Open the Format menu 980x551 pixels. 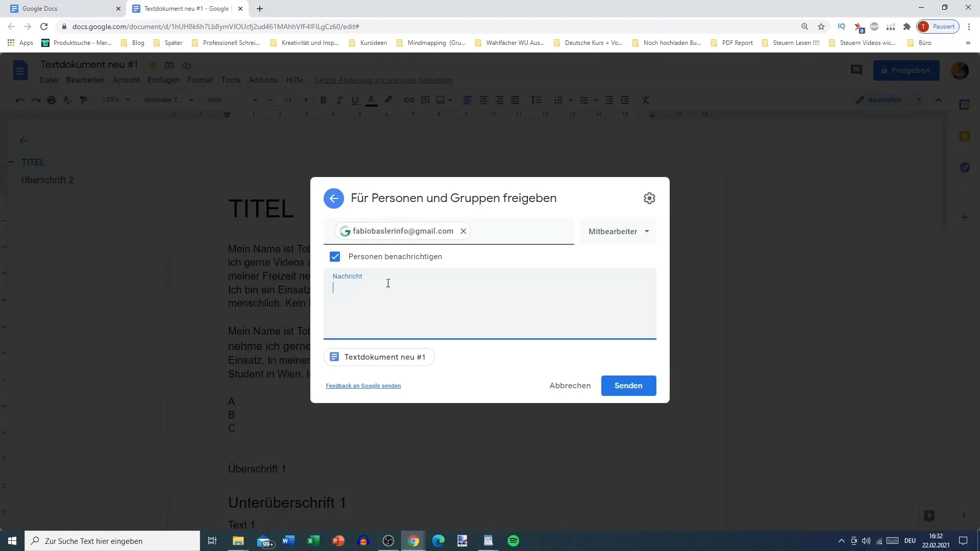(x=200, y=80)
